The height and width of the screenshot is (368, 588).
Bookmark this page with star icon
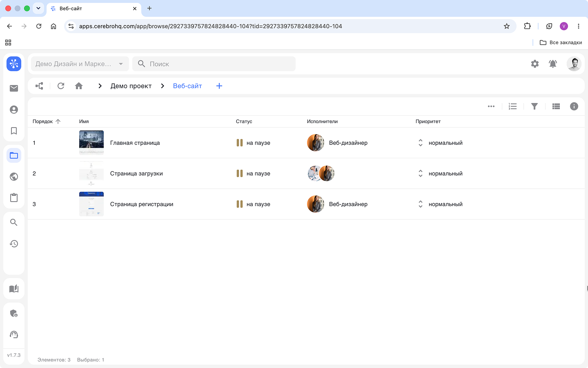(507, 26)
